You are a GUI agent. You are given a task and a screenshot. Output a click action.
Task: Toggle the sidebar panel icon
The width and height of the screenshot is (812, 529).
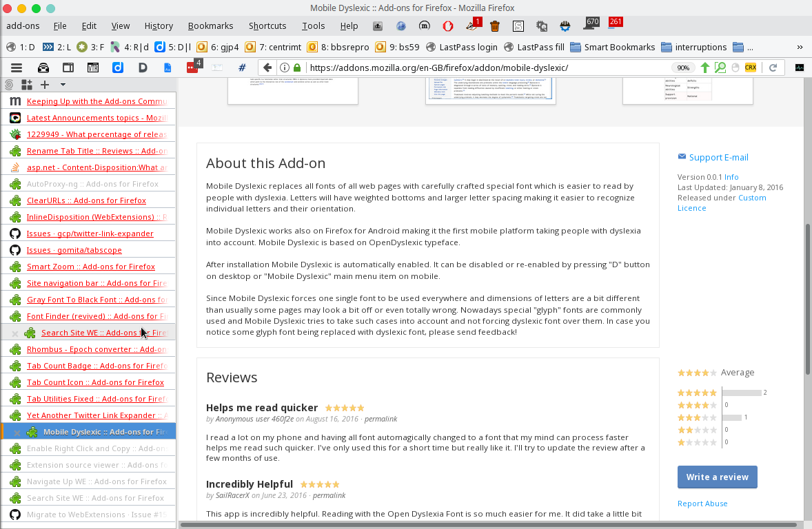coord(68,68)
